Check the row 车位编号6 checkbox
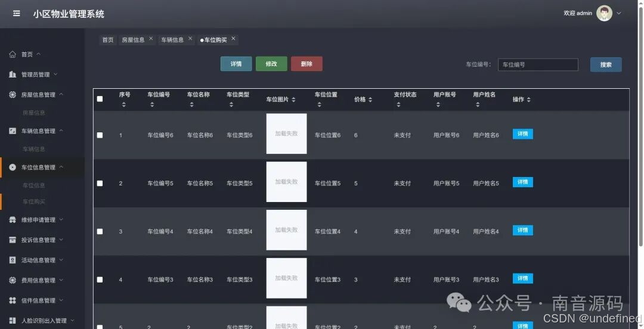Image resolution: width=644 pixels, height=329 pixels. click(x=100, y=135)
